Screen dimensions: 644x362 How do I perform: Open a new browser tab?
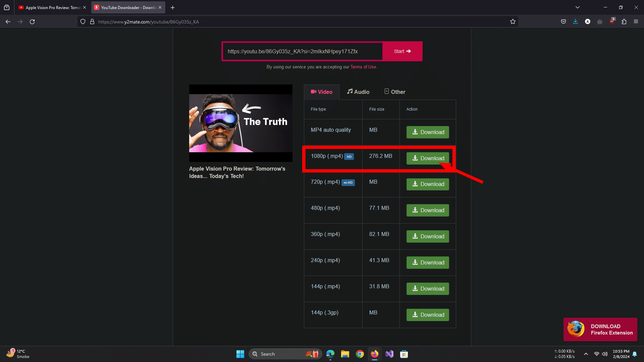tap(172, 7)
